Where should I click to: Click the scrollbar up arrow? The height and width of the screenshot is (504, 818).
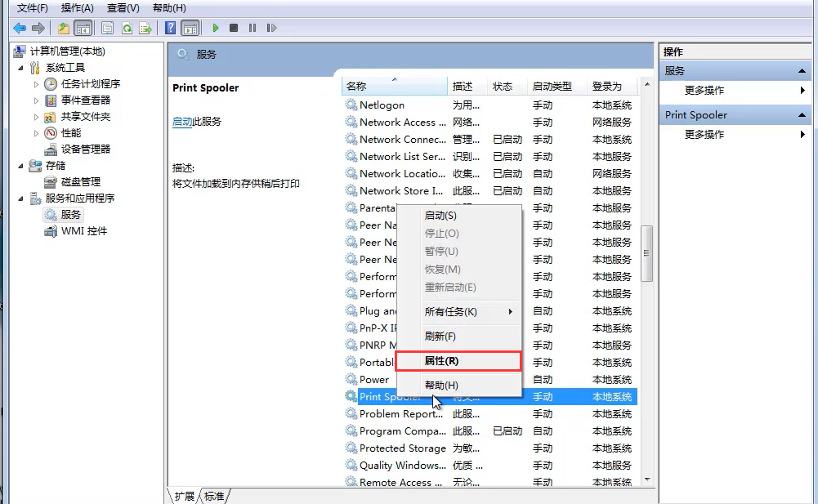pos(647,84)
